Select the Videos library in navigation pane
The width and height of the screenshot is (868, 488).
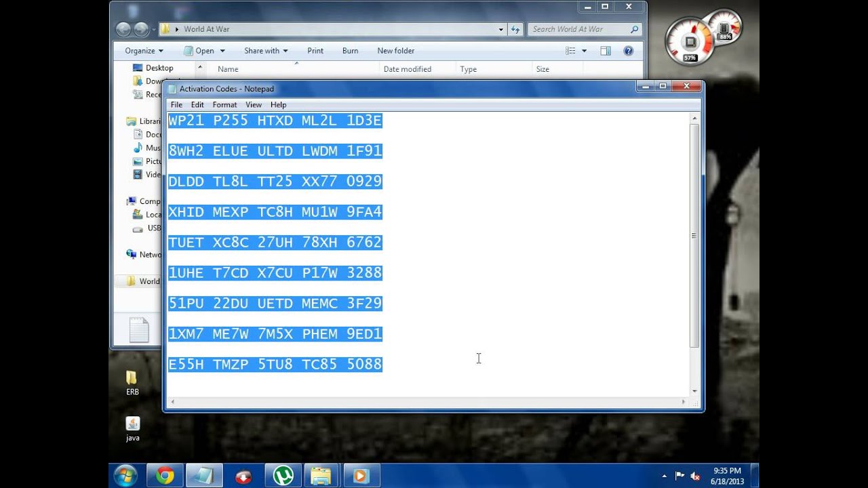click(x=147, y=174)
